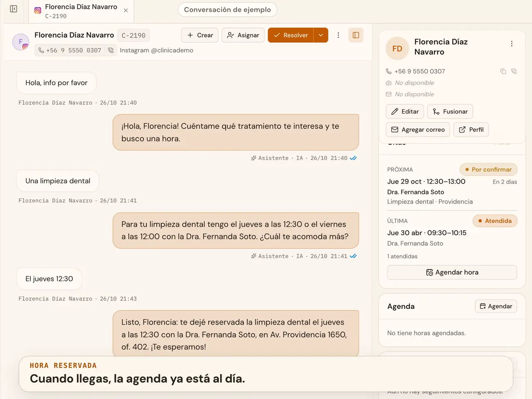Click 'Jue 30 abr · 09:30–10:15' appointment

tap(427, 233)
